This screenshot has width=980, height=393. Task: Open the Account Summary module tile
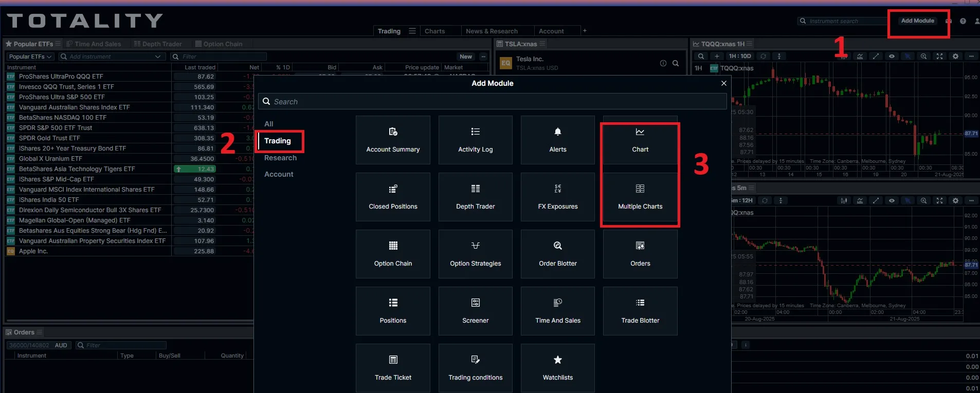click(x=393, y=140)
